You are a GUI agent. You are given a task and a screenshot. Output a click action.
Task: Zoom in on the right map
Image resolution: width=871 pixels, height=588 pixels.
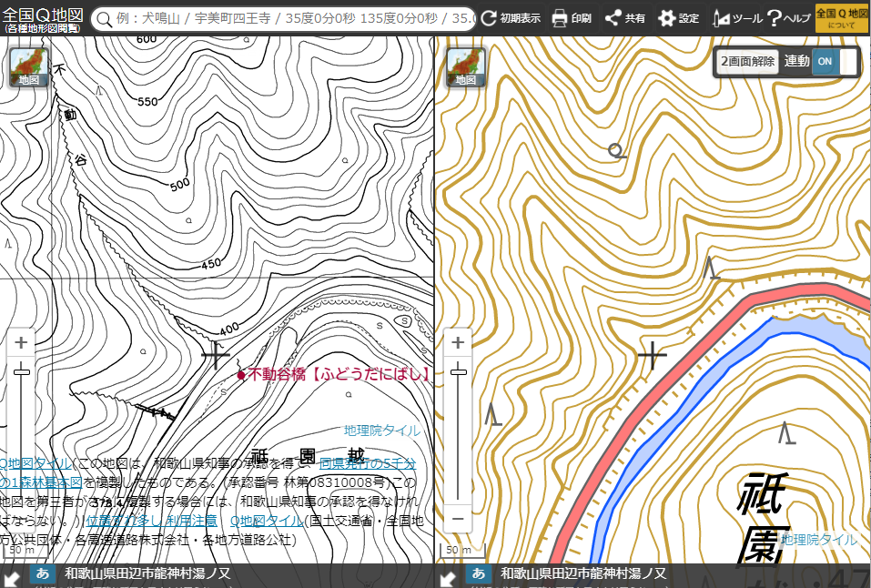tap(457, 343)
